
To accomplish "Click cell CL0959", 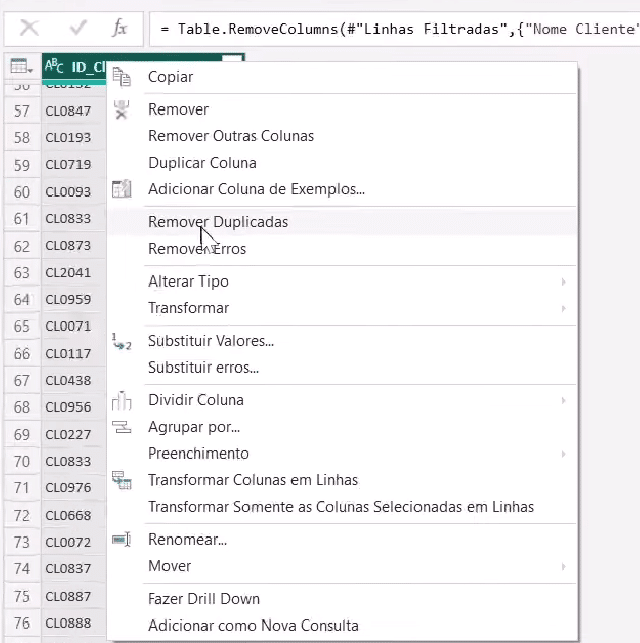I will [68, 300].
